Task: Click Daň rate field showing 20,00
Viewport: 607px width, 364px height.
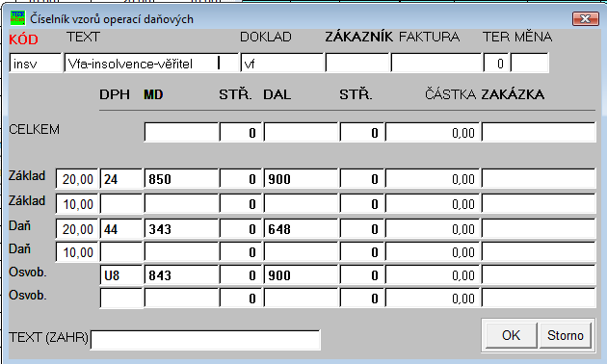Action: pos(77,229)
